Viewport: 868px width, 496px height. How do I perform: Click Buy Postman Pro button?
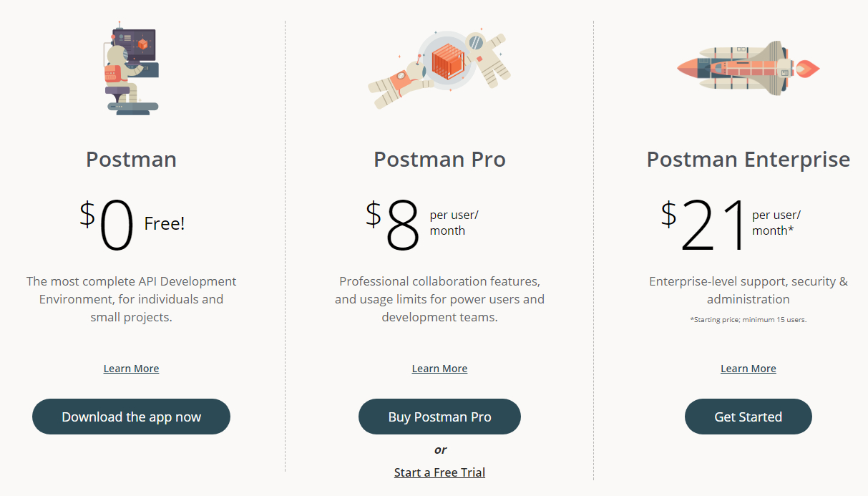click(x=439, y=417)
